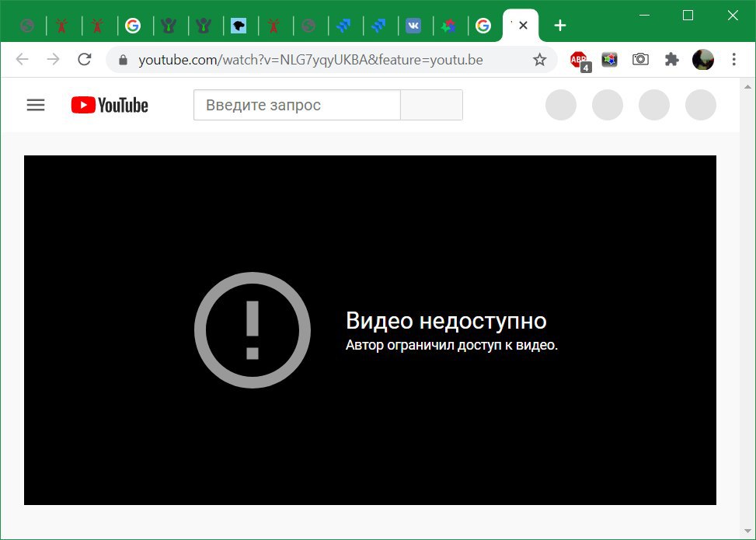
Task: Click the exclamation error icon in player
Action: (253, 330)
